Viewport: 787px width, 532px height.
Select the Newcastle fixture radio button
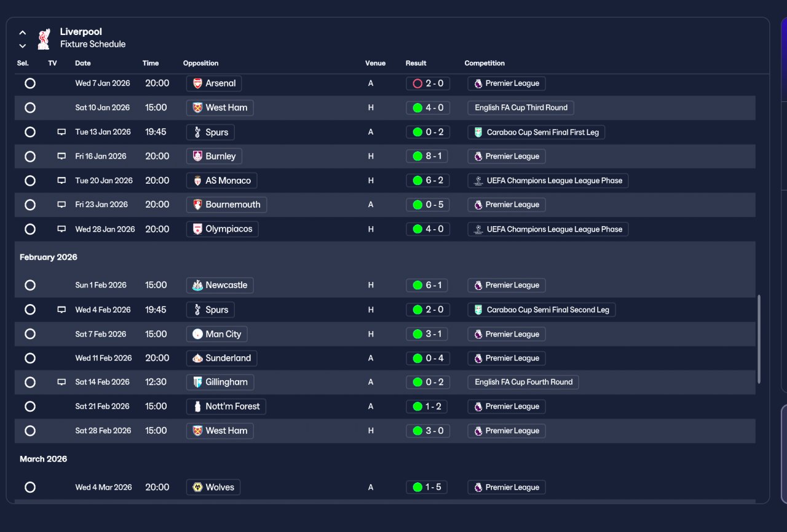click(30, 285)
